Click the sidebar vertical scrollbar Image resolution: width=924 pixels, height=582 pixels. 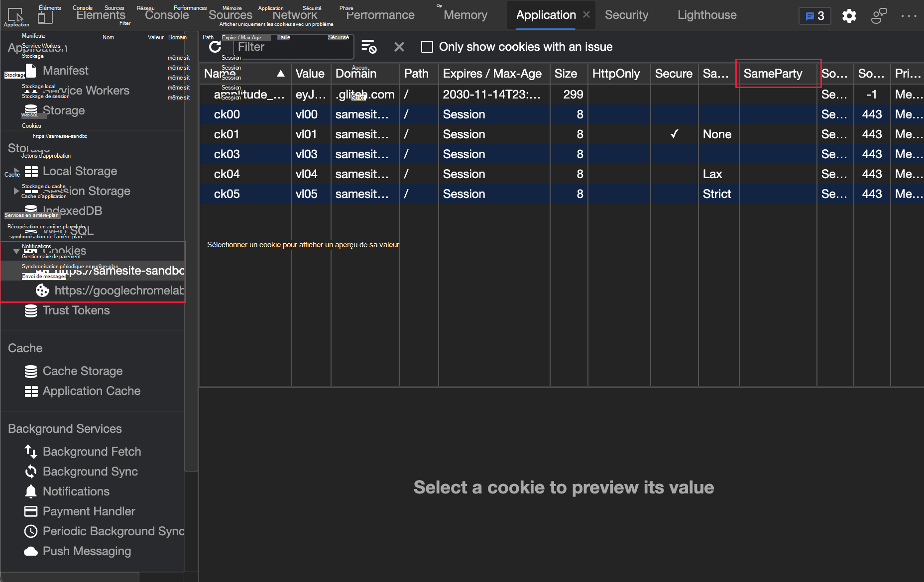pos(191,251)
